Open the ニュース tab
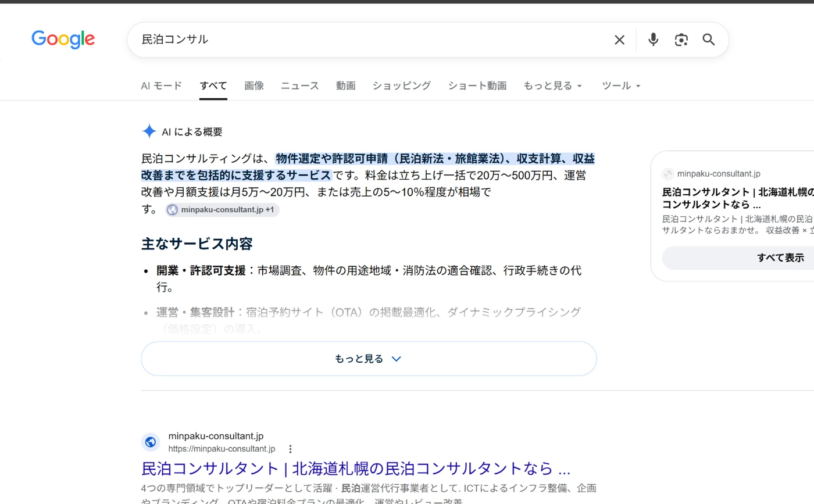Image resolution: width=814 pixels, height=504 pixels. pyautogui.click(x=300, y=85)
